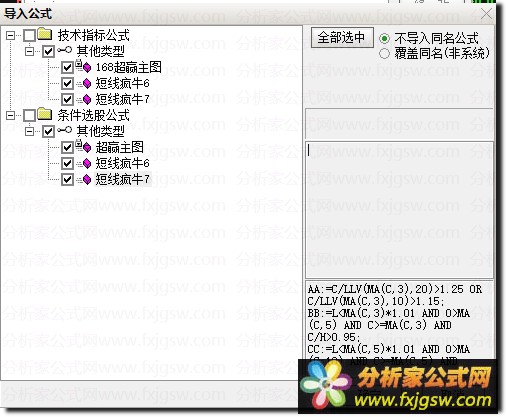Uncheck the 168超赢主图 checkbox
Screen dimensions: 508x417
(x=67, y=67)
